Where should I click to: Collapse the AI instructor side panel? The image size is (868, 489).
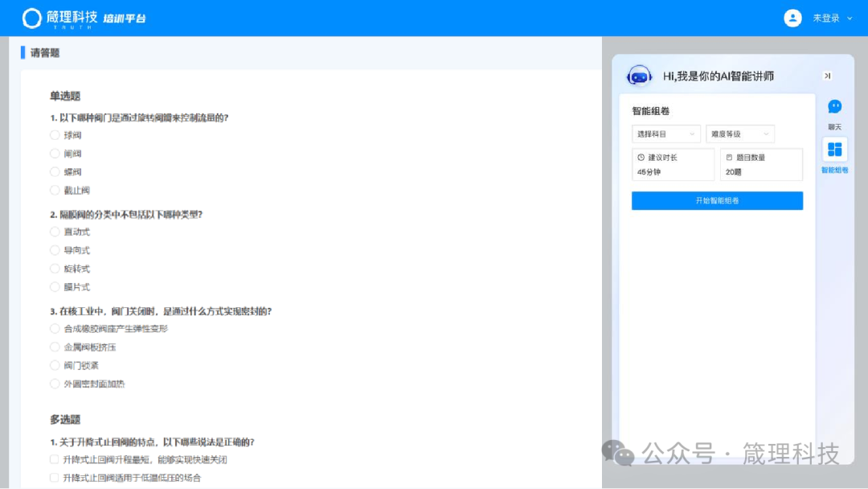pos(827,76)
